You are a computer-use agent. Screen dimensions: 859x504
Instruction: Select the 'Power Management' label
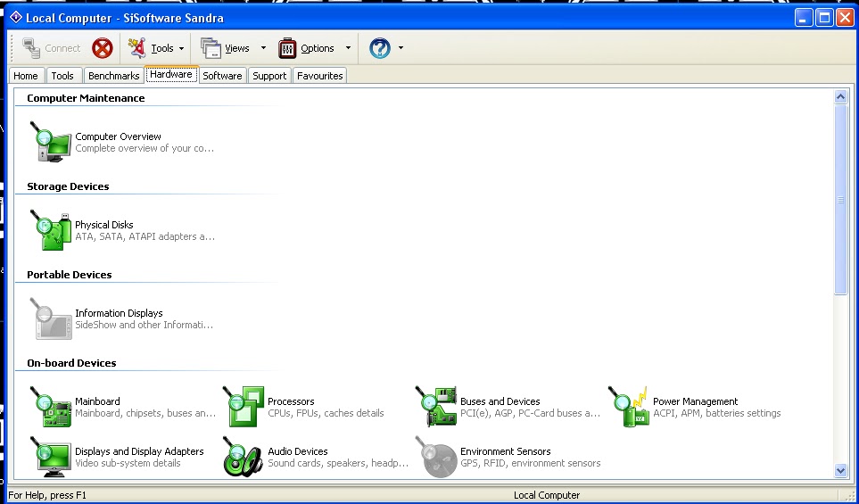(695, 401)
